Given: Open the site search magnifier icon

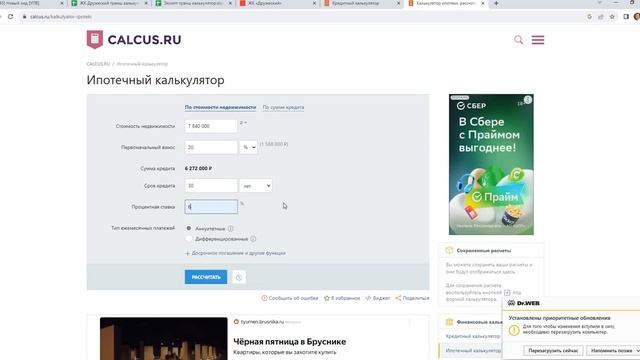Looking at the screenshot, I should (518, 40).
